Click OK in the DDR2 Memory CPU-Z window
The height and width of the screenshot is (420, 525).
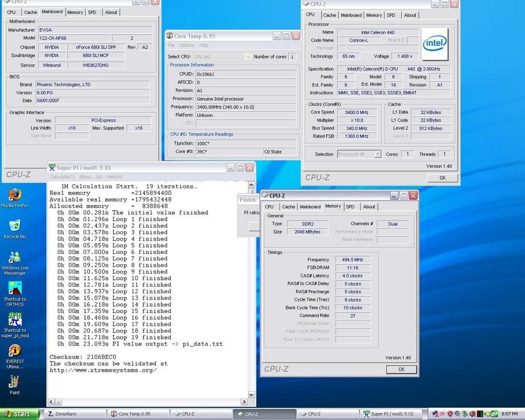point(401,369)
